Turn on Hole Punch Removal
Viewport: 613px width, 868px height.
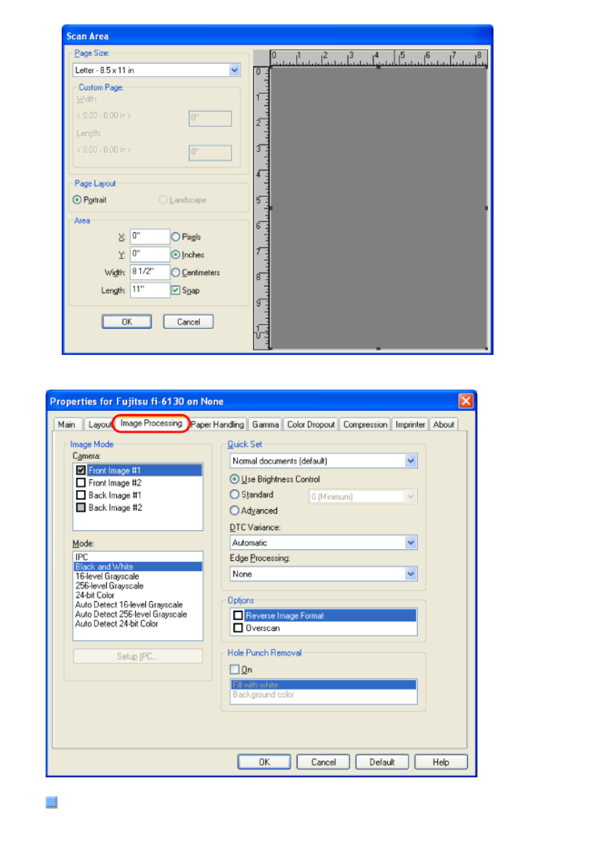235,669
